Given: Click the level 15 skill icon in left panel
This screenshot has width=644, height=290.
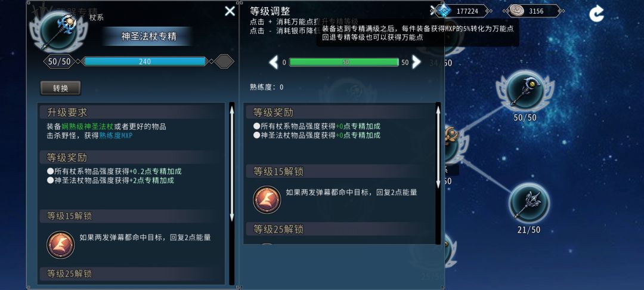Looking at the screenshot, I should click(x=60, y=245).
